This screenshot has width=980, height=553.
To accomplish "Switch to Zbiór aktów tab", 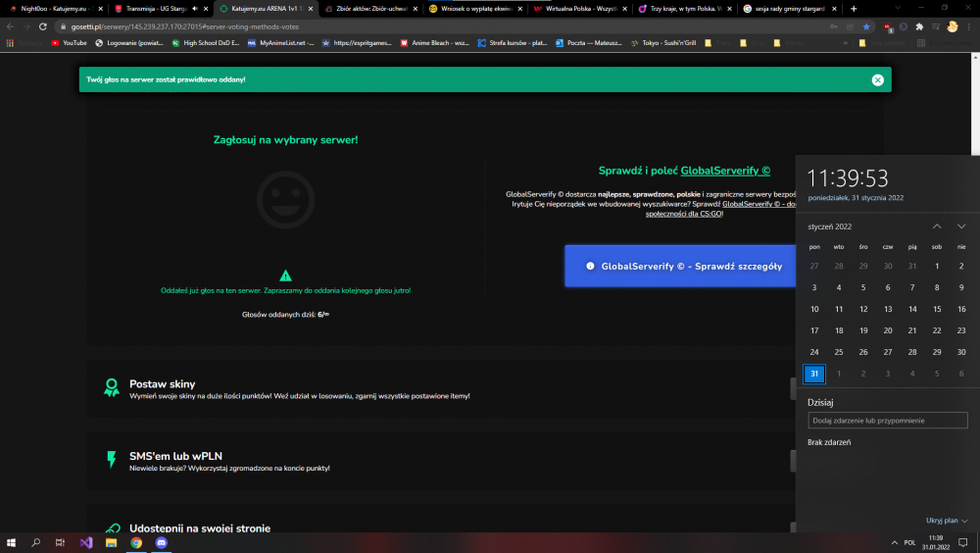I will (x=371, y=9).
